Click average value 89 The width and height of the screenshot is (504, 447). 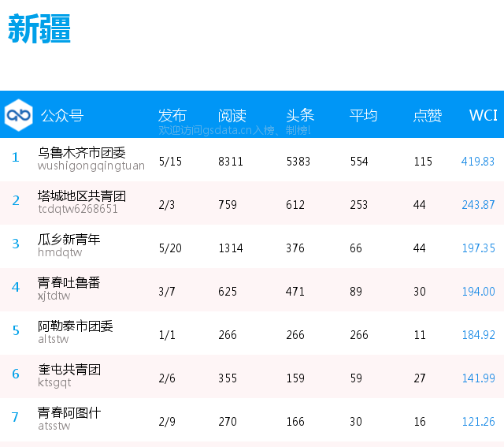356,292
